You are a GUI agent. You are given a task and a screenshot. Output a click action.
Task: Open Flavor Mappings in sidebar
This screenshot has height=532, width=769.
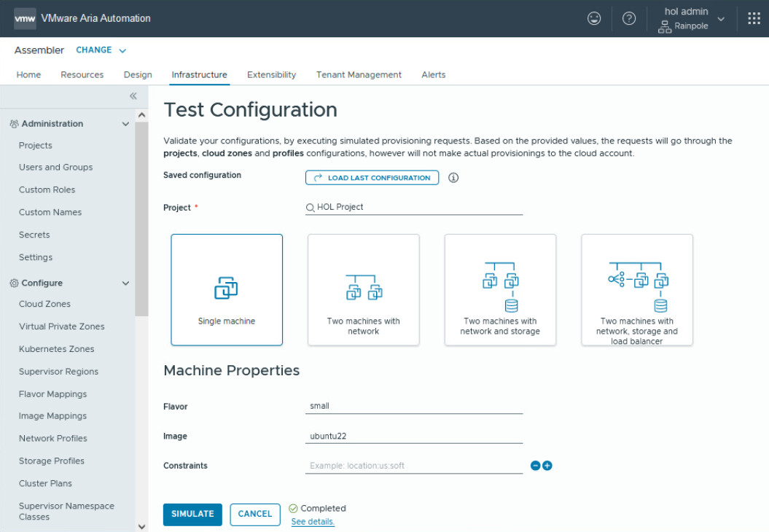[x=52, y=395]
